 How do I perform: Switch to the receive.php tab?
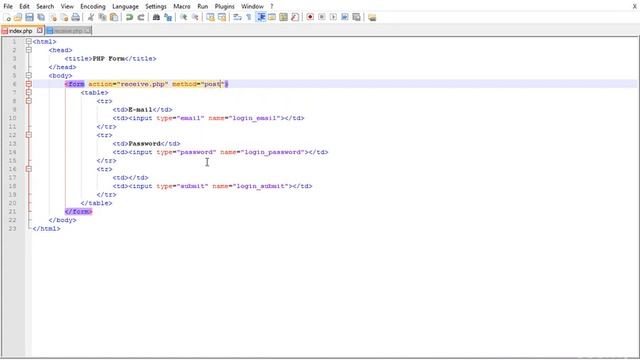[x=68, y=31]
